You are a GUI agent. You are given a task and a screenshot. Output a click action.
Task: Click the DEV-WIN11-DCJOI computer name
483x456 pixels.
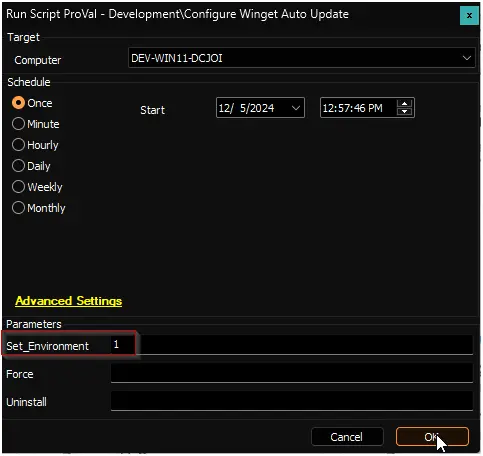click(x=177, y=58)
